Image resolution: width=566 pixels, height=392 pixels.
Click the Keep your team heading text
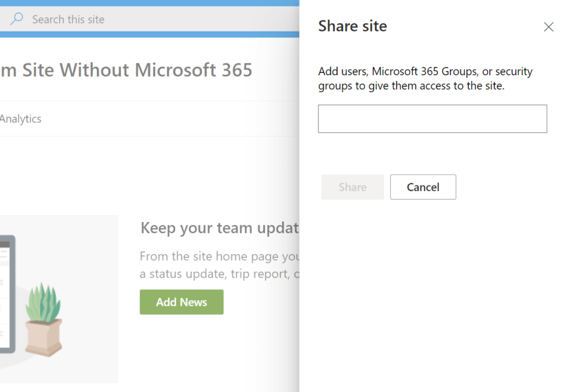(220, 228)
